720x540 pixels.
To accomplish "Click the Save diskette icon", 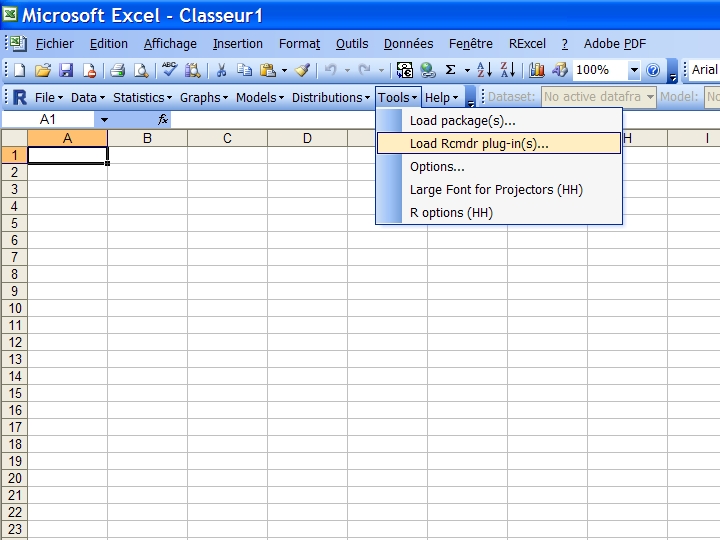I will tap(66, 70).
